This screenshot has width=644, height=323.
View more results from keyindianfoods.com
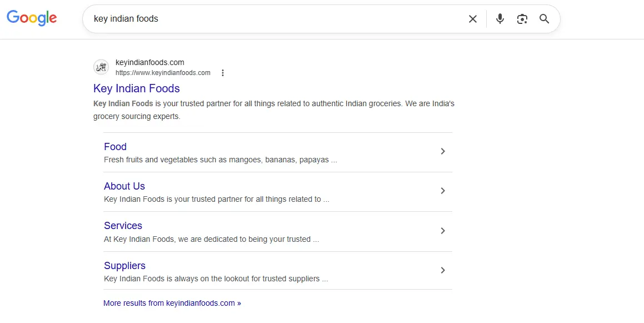pyautogui.click(x=172, y=303)
